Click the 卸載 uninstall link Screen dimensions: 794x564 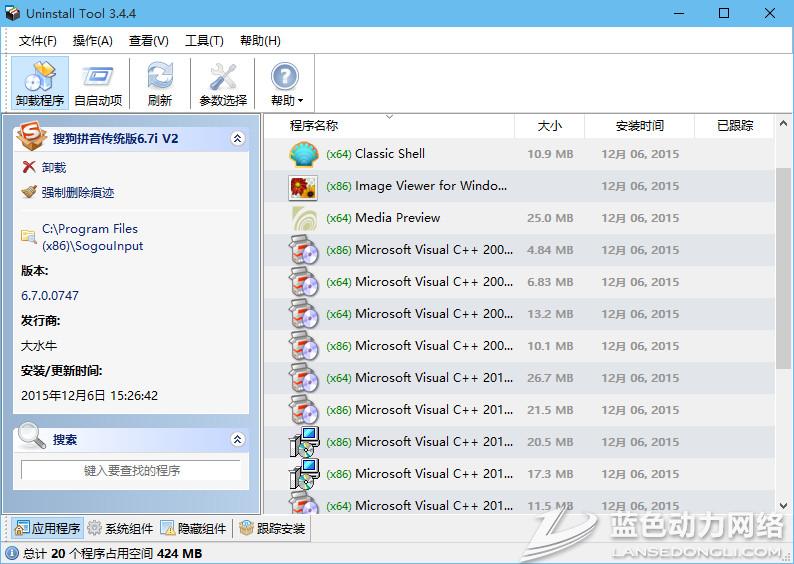54,168
